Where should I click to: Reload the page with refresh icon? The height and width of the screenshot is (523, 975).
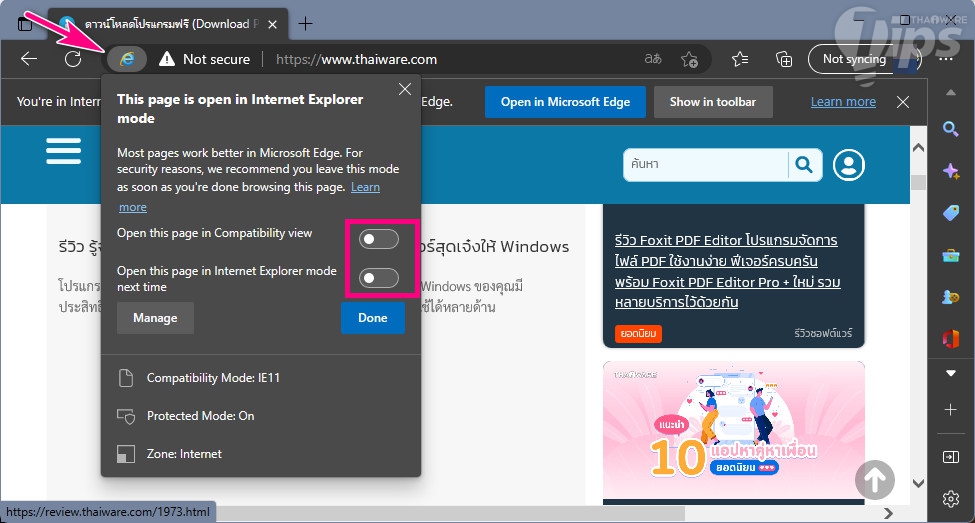click(73, 59)
